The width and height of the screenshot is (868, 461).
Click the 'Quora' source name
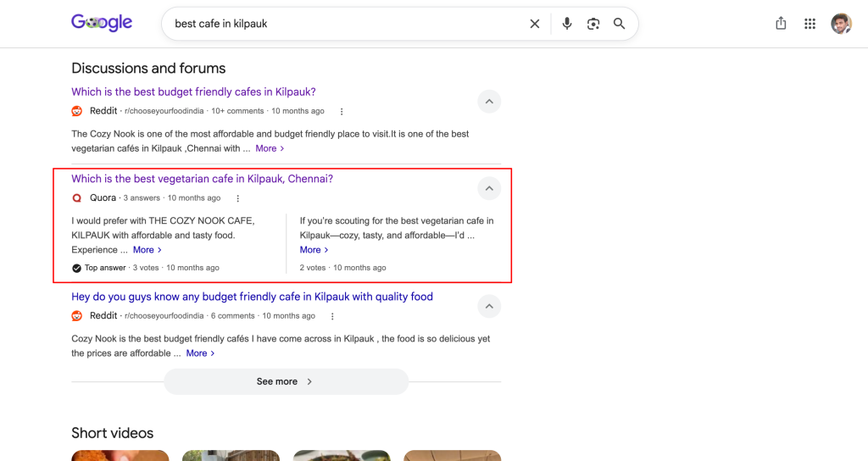coord(103,197)
